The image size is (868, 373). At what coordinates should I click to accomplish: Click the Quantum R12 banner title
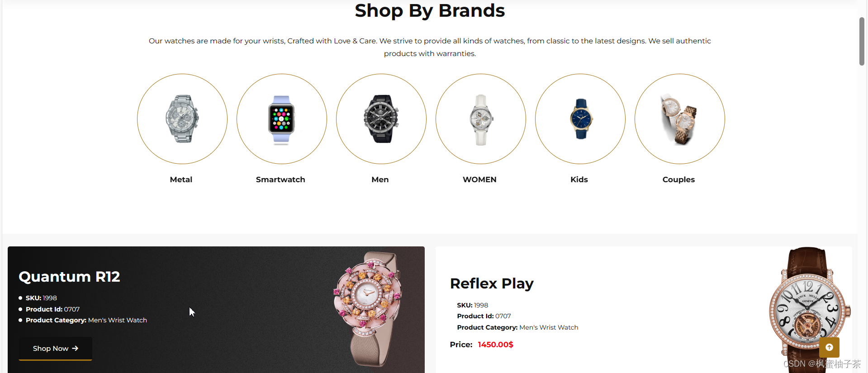coord(69,277)
